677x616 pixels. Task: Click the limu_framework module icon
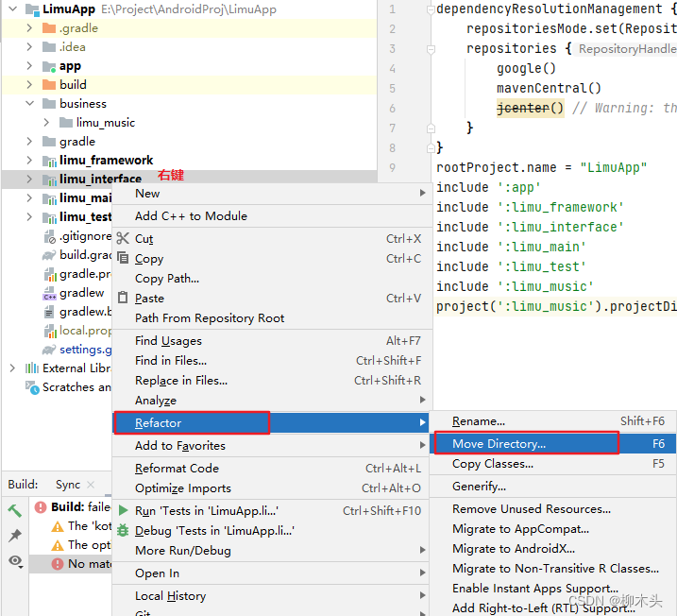pos(49,161)
